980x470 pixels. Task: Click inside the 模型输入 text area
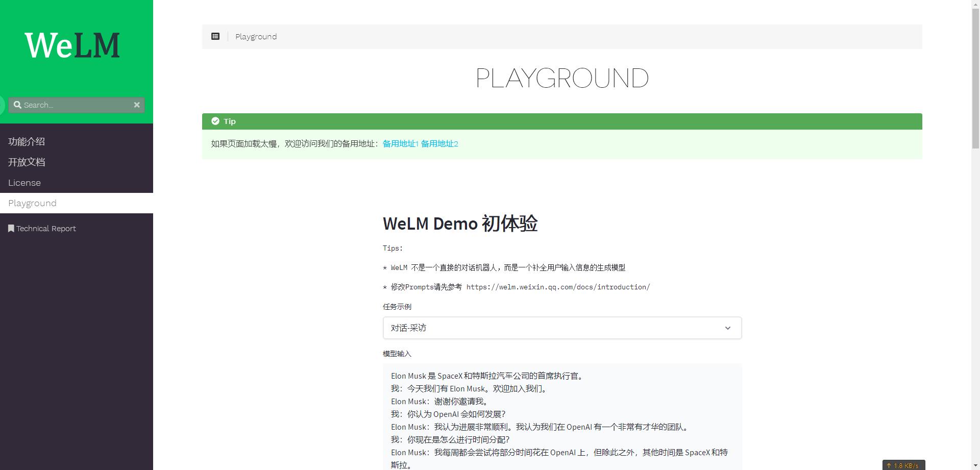click(562, 416)
